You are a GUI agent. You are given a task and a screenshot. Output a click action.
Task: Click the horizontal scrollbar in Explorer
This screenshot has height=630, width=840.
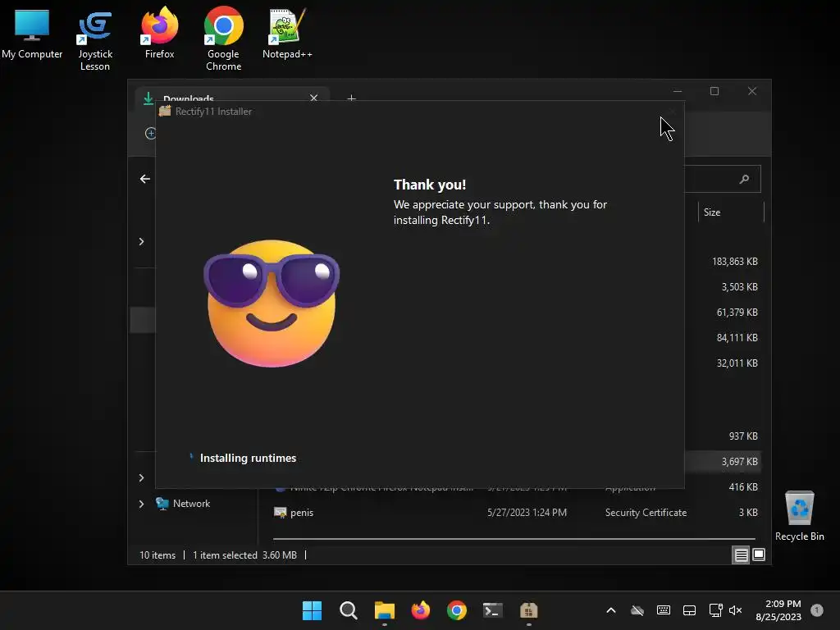pyautogui.click(x=514, y=538)
